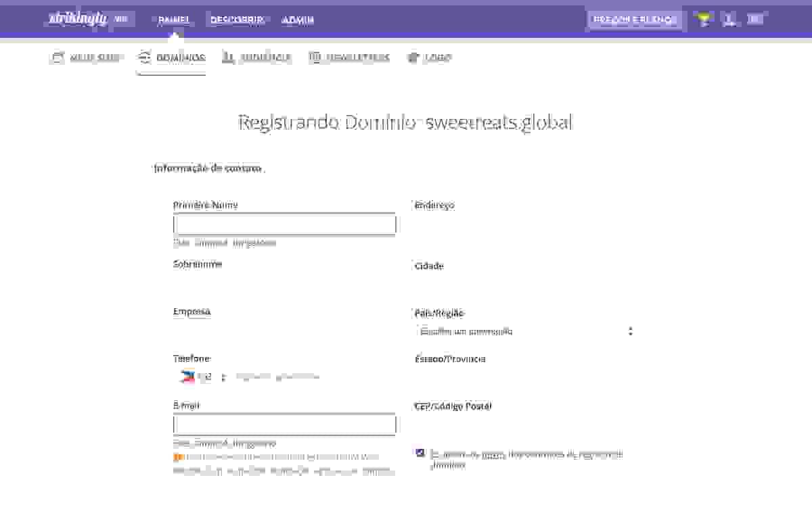Click the Logo tab icon
Screen dimensions: 812x505
(x=413, y=57)
